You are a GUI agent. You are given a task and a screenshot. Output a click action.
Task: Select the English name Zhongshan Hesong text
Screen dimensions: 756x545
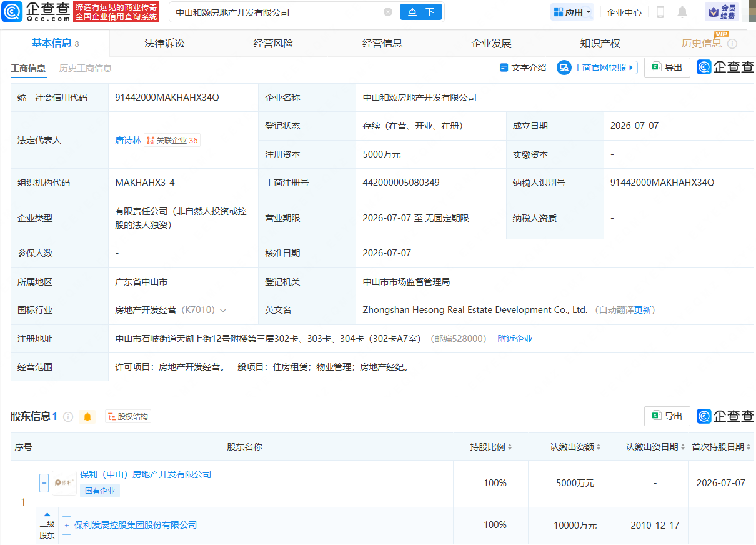475,310
